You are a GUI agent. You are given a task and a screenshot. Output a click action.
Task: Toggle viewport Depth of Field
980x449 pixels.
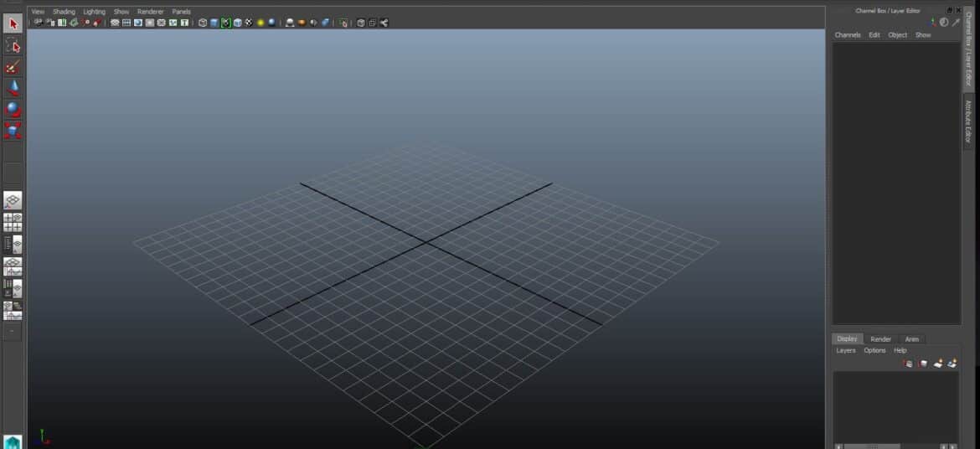tap(326, 23)
